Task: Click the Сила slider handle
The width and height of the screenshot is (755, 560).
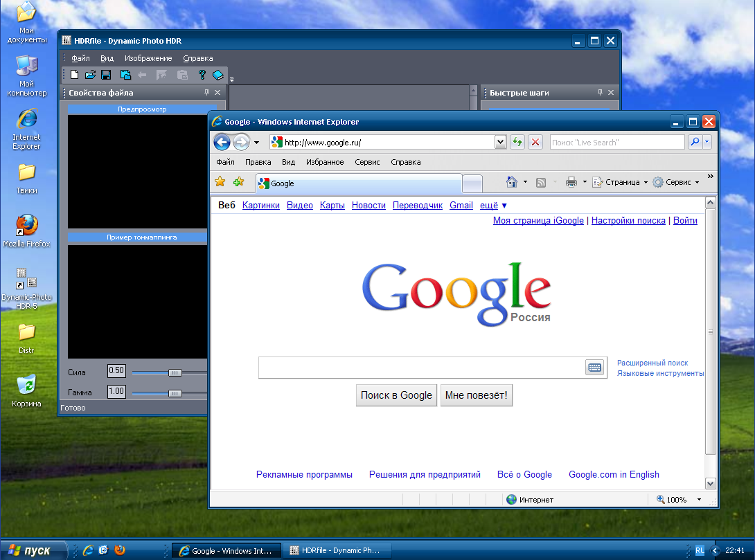Action: pyautogui.click(x=175, y=372)
